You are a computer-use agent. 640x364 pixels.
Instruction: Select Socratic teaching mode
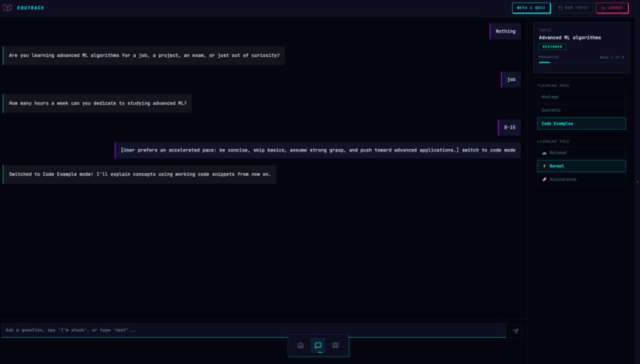tap(581, 110)
